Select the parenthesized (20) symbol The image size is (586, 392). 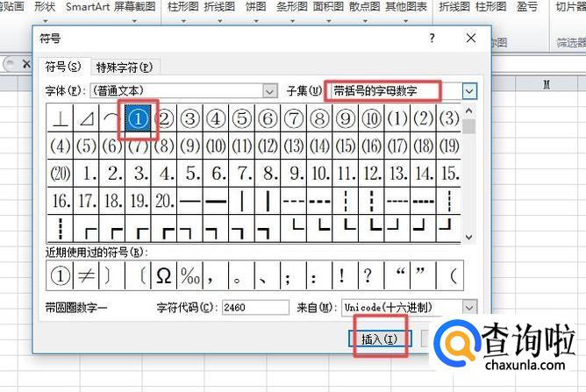[61, 174]
